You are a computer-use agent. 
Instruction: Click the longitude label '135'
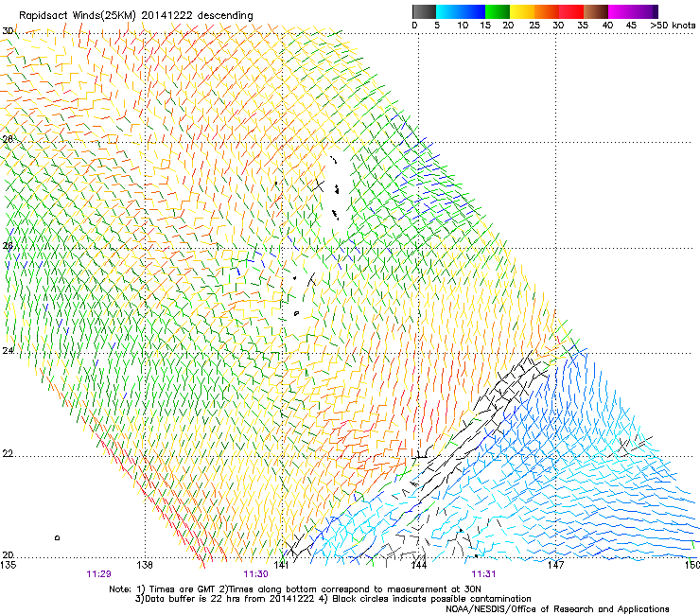pos(8,565)
